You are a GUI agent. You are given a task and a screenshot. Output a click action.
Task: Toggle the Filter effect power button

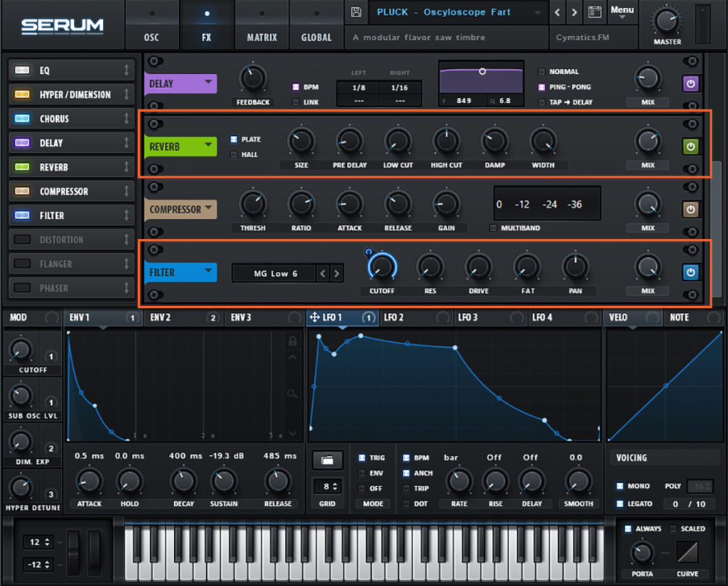click(690, 272)
